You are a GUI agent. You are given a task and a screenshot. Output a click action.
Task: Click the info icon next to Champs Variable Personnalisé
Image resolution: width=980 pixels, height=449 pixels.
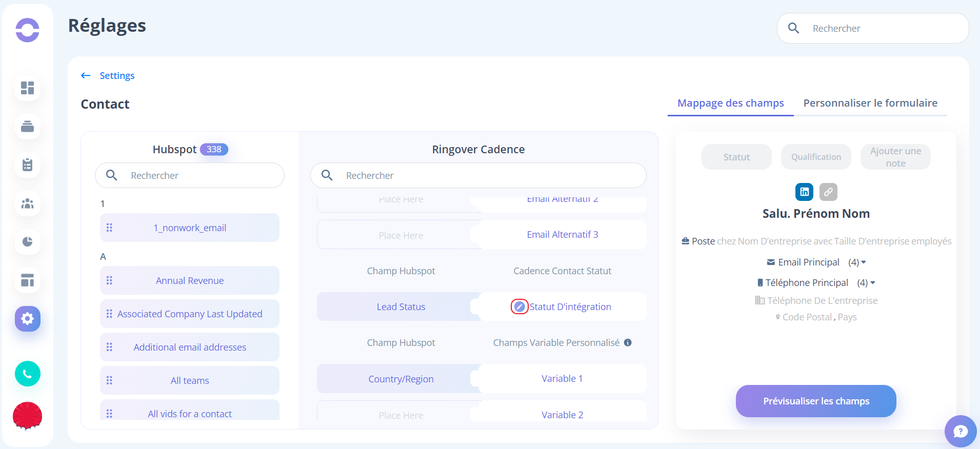point(628,342)
